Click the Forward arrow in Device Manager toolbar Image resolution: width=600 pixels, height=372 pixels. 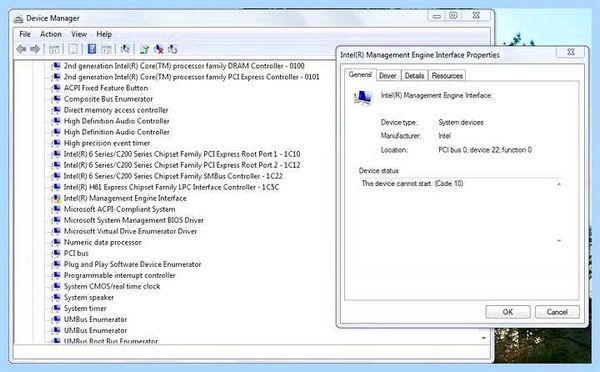click(35, 49)
